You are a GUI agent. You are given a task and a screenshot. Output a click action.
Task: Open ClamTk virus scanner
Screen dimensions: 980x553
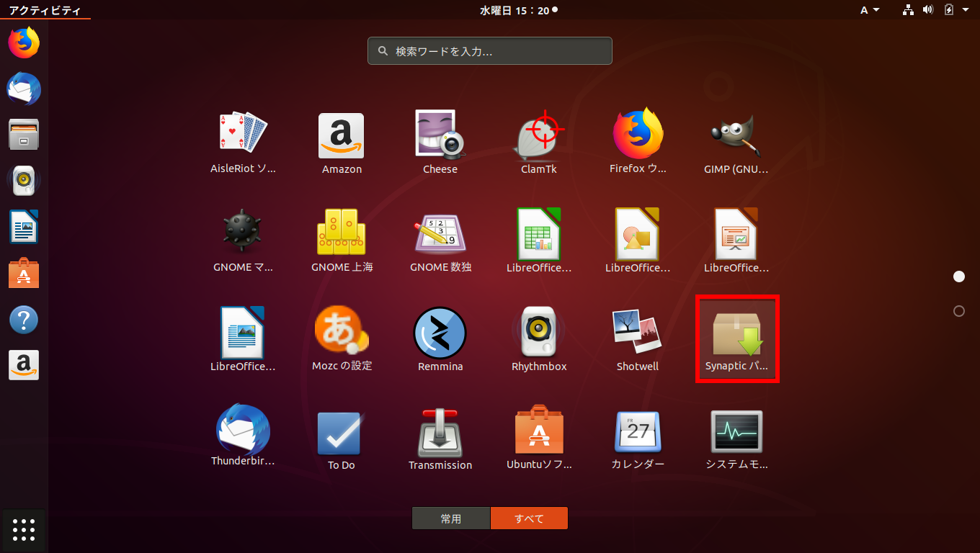539,143
